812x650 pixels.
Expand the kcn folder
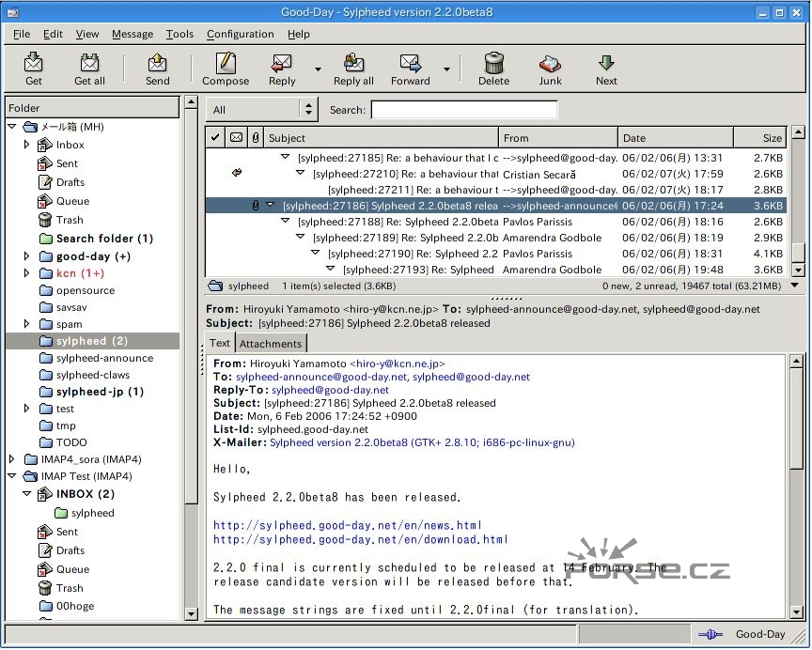[26, 272]
